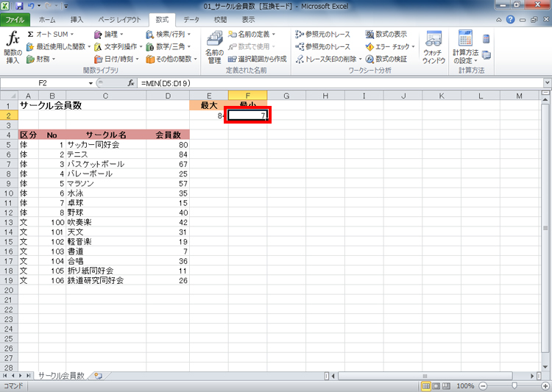Select row 4 header
The height and width of the screenshot is (392, 552).
9,135
